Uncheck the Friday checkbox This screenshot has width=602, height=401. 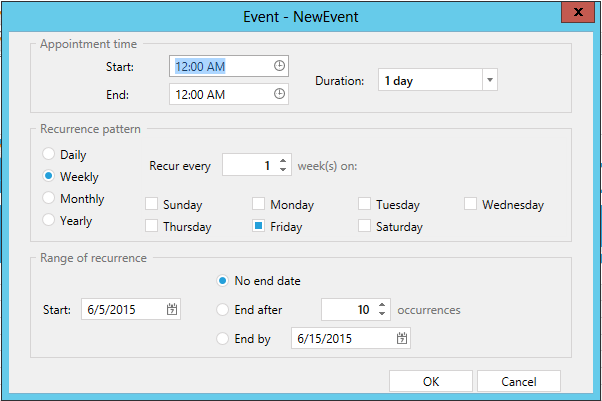coord(259,226)
